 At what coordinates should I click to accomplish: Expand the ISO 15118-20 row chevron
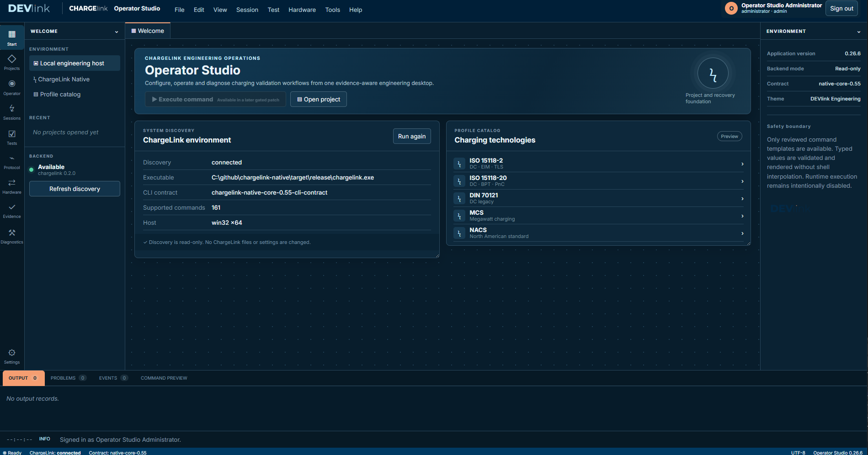click(x=742, y=181)
